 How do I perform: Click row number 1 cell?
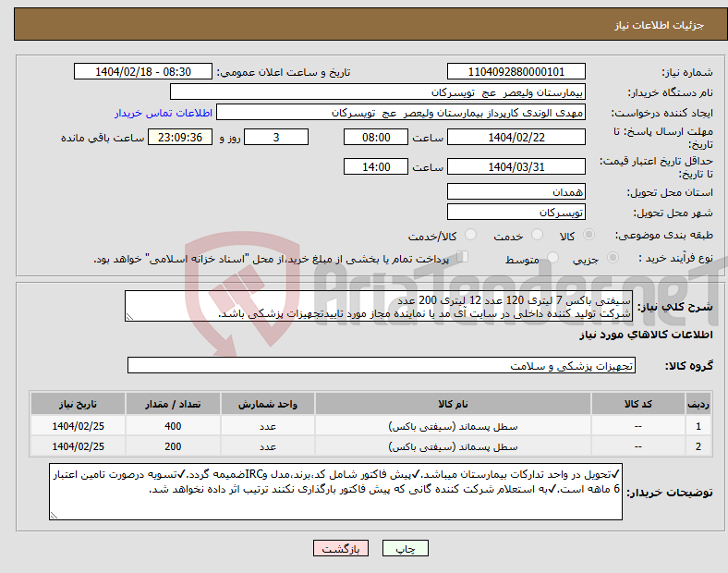coord(698,426)
